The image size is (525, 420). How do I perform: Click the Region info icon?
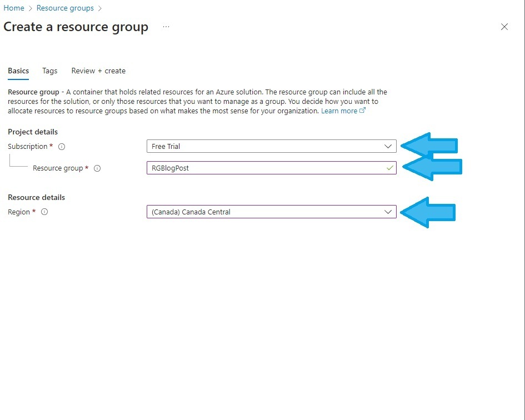coord(44,212)
